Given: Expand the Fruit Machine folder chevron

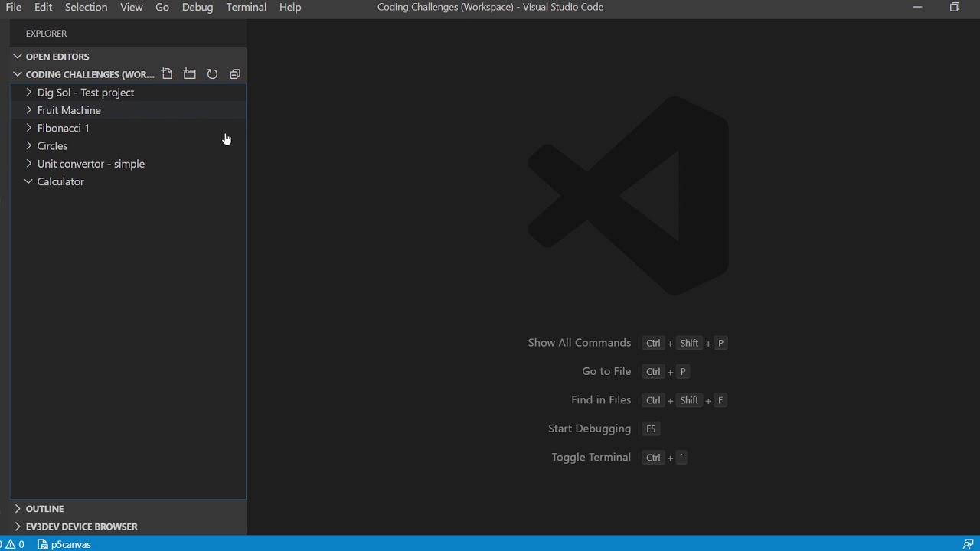Looking at the screenshot, I should (28, 109).
